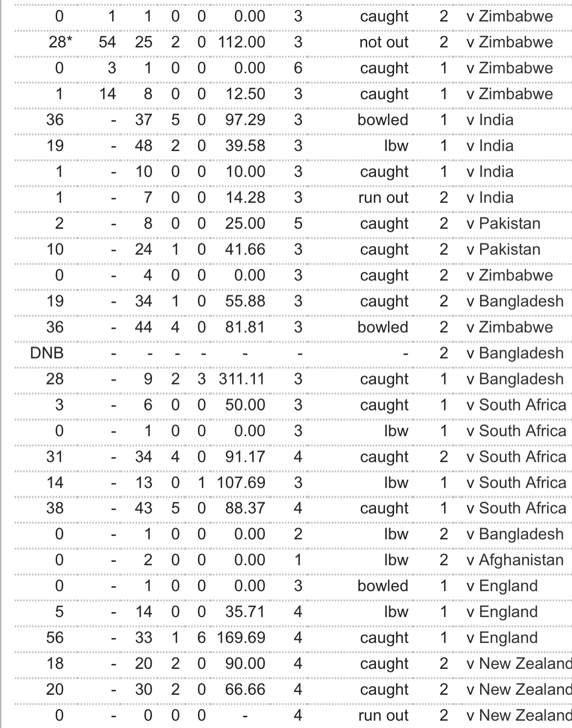Select the 107.69 strike rate cell
Screen dimensions: 572x728
[241, 482]
